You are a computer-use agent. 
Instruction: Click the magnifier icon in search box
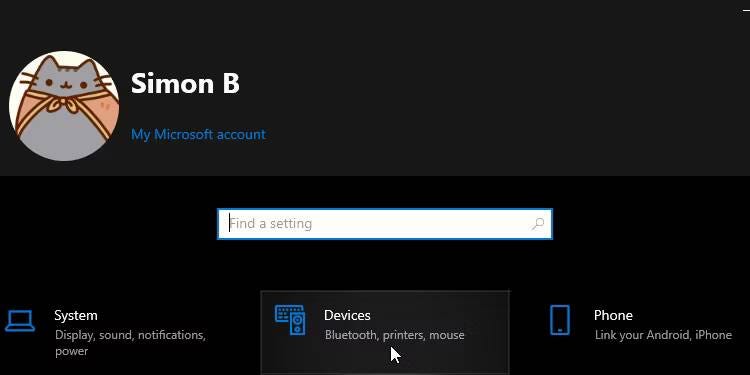[538, 224]
